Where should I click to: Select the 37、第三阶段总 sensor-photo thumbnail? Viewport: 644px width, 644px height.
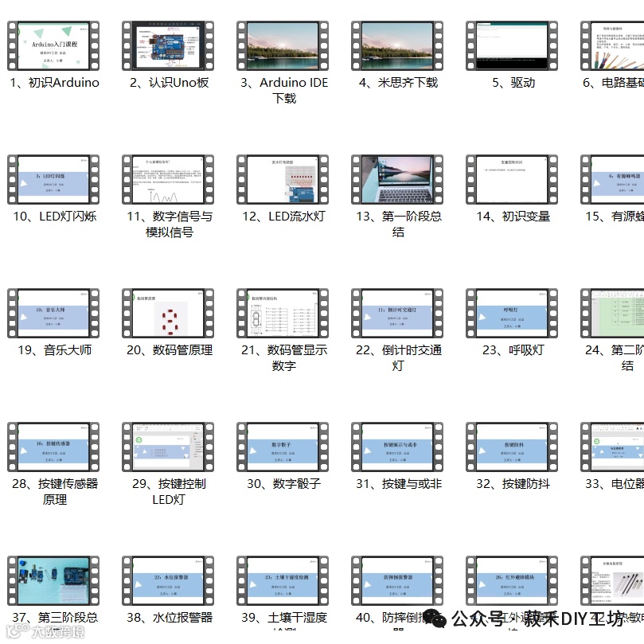tap(53, 581)
